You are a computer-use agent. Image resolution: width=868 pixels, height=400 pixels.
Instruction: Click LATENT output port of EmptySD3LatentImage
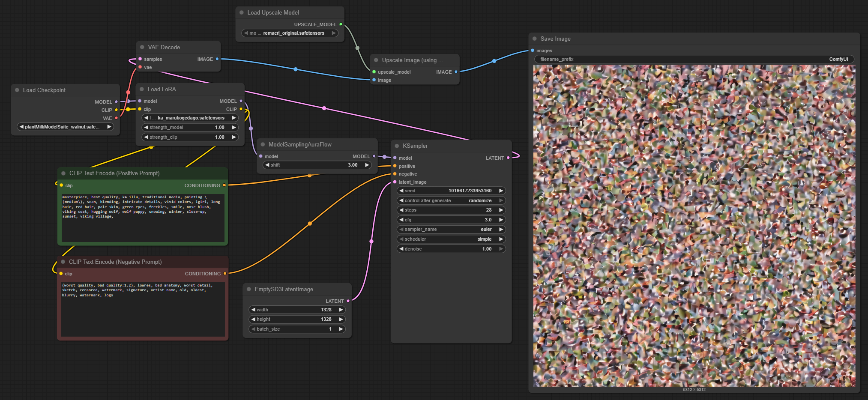[348, 301]
